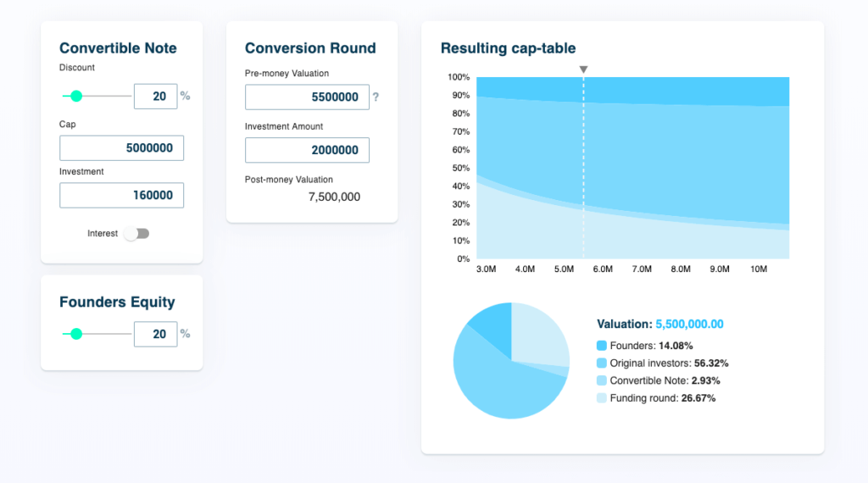Click the Funding round legend swatch
Image resolution: width=868 pixels, height=483 pixels.
coord(602,398)
